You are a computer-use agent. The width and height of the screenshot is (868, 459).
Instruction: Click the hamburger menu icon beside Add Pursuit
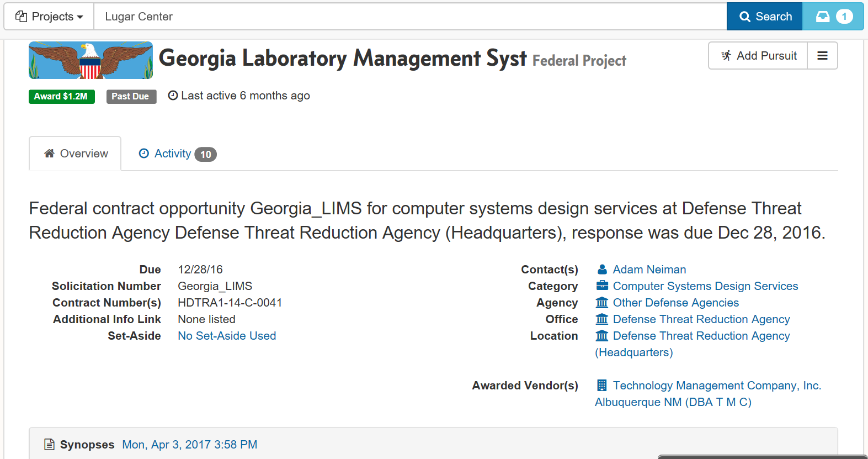(x=822, y=56)
